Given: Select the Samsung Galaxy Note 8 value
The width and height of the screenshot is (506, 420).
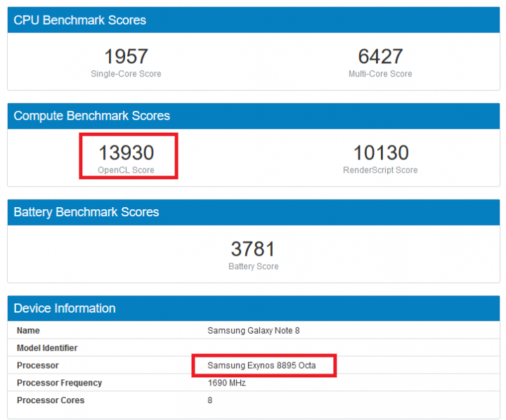Looking at the screenshot, I should [253, 331].
